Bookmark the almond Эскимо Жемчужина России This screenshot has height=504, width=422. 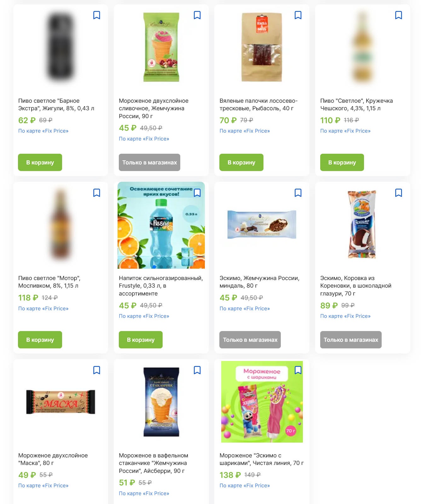click(298, 193)
